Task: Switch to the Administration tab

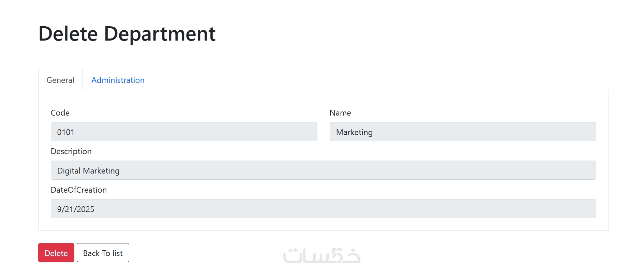Action: pos(118,80)
